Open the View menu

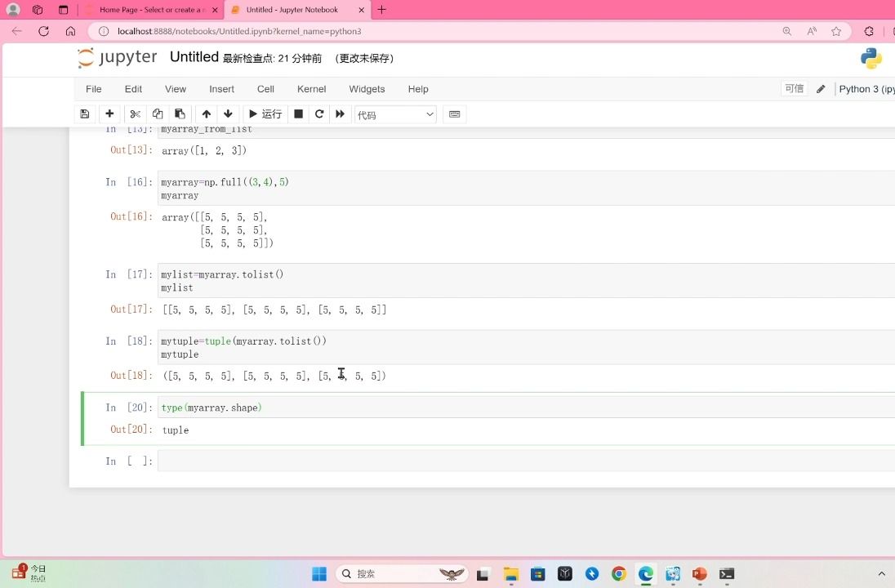176,89
